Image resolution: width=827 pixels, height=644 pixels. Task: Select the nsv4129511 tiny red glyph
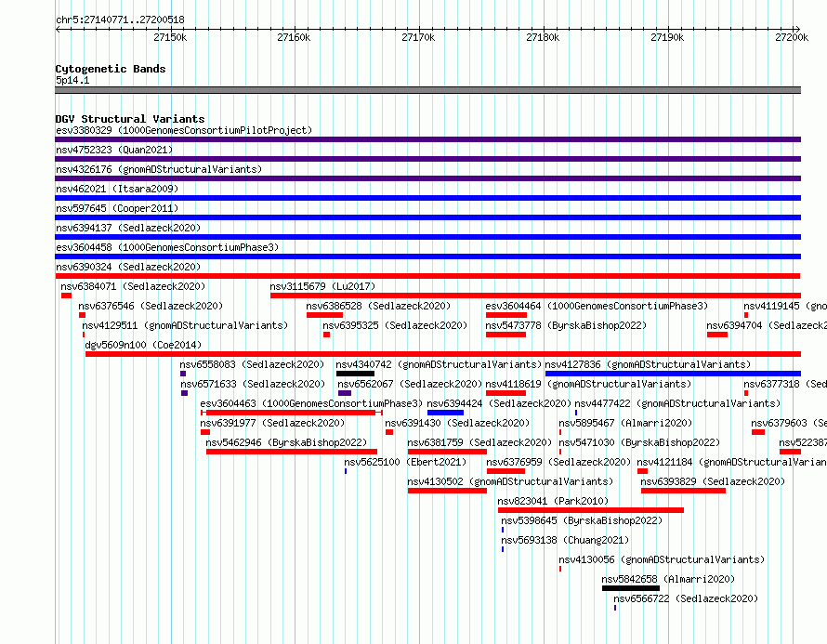click(84, 335)
